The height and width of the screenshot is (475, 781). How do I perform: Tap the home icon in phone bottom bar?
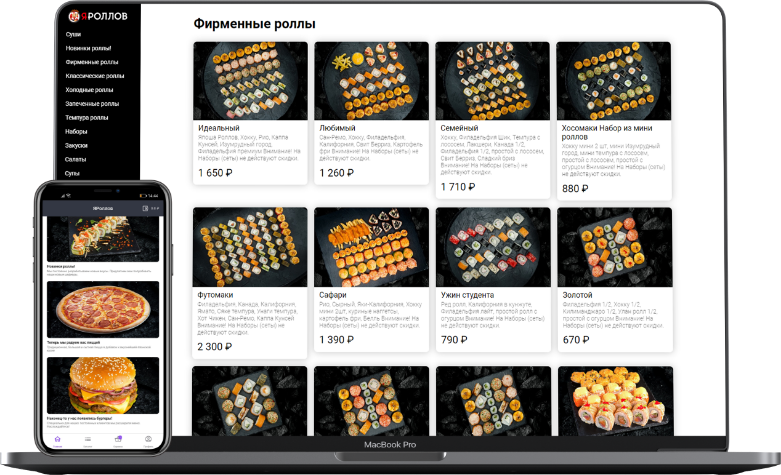tap(57, 439)
